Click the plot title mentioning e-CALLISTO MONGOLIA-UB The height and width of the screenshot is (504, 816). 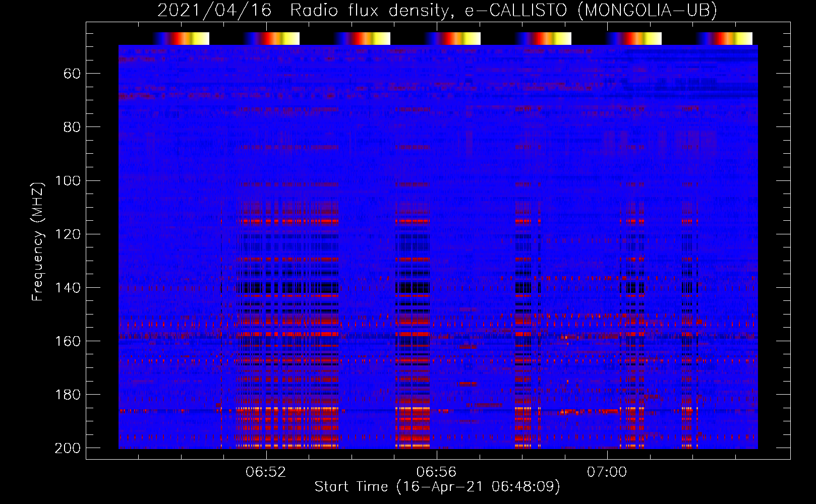[437, 10]
